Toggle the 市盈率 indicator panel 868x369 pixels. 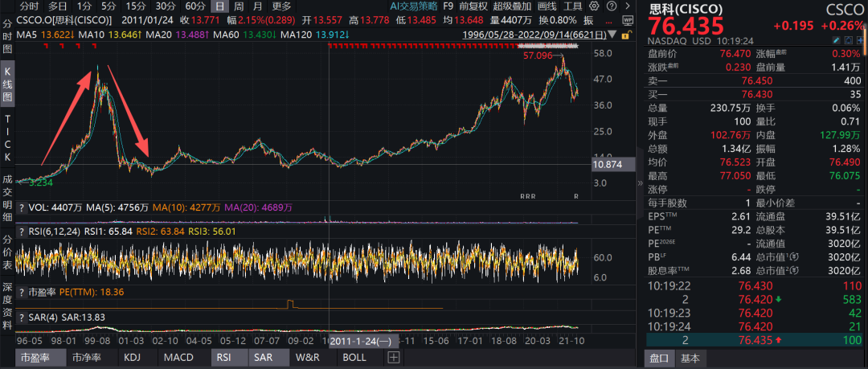35,358
